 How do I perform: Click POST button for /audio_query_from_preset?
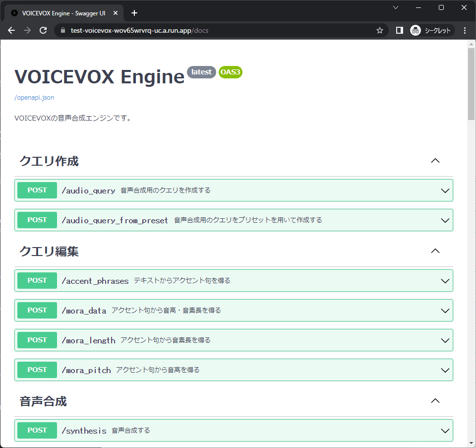pyautogui.click(x=37, y=220)
